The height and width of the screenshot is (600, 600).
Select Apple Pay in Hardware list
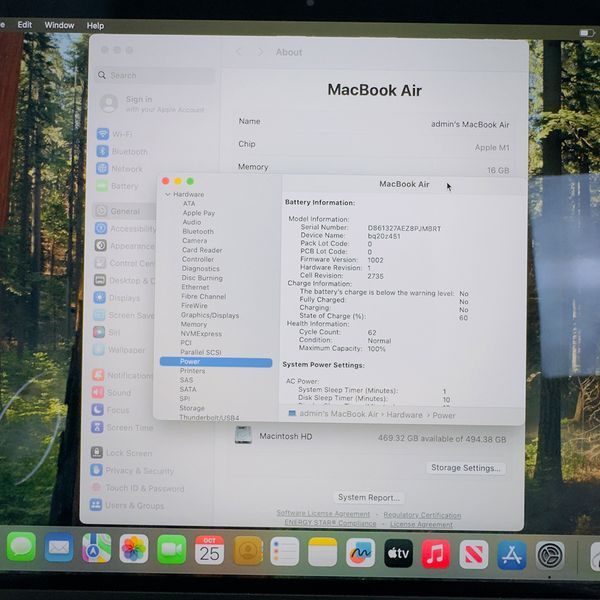[199, 213]
